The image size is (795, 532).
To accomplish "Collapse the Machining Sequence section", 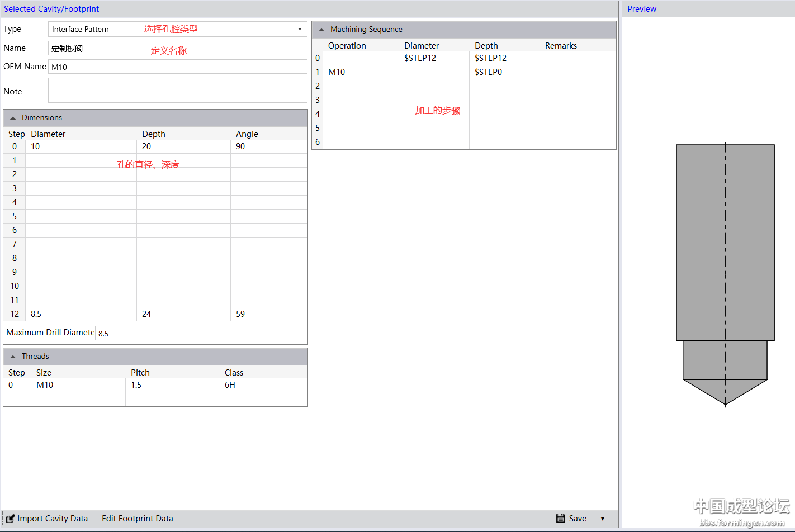I will point(321,30).
